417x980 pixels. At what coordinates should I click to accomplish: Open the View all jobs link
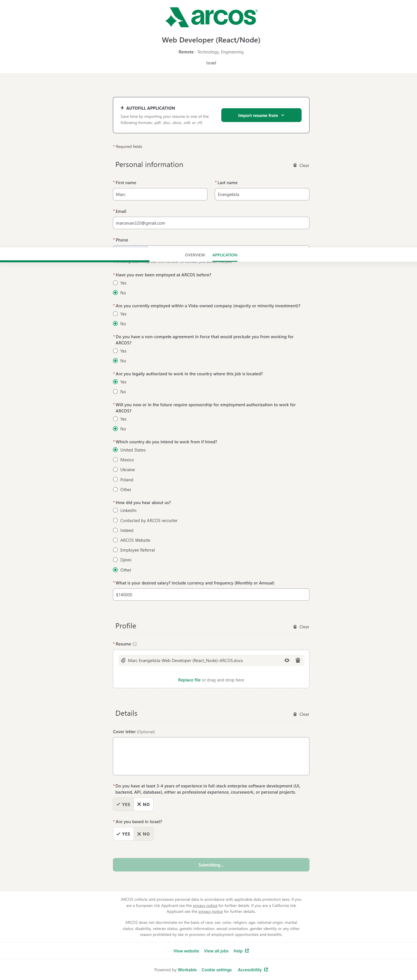[x=216, y=951]
